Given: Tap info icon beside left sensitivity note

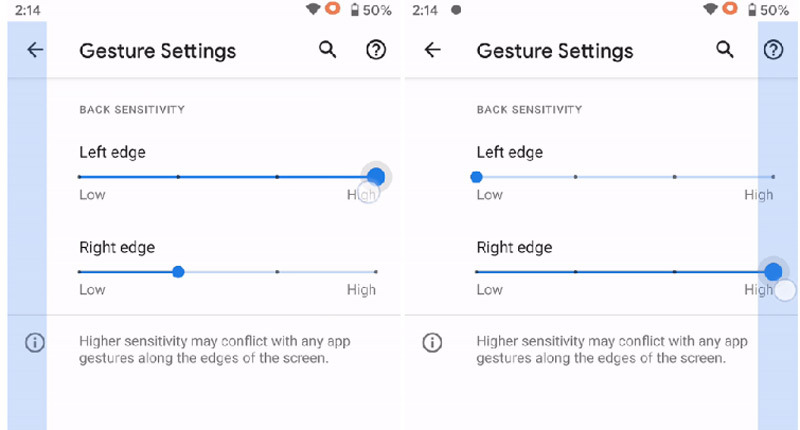Looking at the screenshot, I should [x=35, y=342].
